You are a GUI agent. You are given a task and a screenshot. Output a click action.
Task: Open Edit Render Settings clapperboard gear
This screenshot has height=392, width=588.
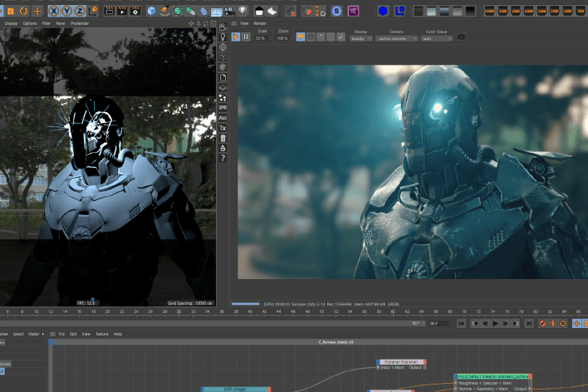[135, 11]
